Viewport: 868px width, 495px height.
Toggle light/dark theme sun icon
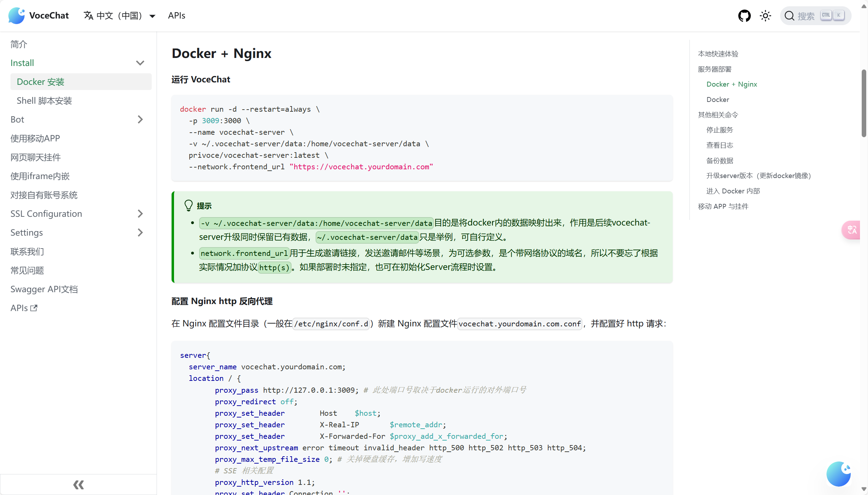pos(765,16)
